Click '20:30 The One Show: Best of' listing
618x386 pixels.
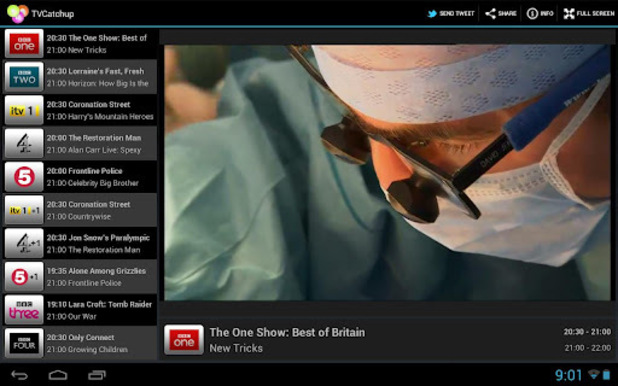click(97, 38)
